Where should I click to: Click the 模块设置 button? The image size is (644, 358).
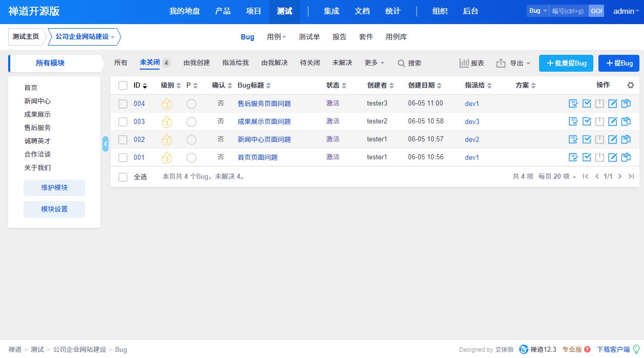click(54, 209)
